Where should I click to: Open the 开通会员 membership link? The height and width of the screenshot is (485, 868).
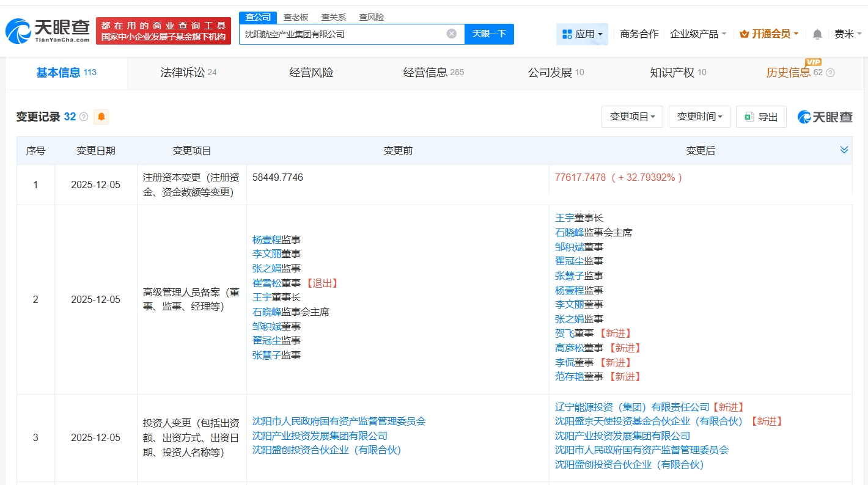pyautogui.click(x=769, y=34)
